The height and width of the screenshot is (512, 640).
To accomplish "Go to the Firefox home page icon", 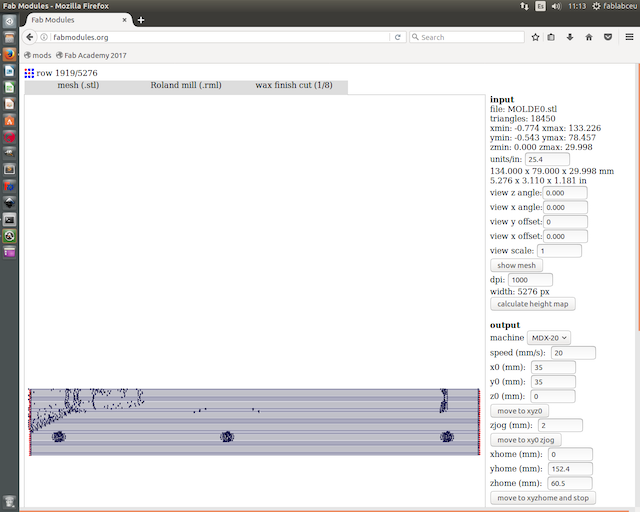I will pos(589,37).
